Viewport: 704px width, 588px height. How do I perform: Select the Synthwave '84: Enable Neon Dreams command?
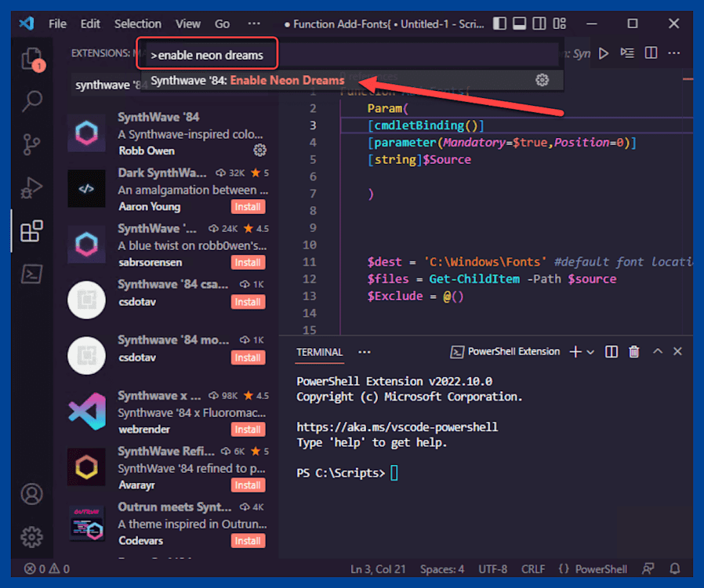(x=353, y=80)
